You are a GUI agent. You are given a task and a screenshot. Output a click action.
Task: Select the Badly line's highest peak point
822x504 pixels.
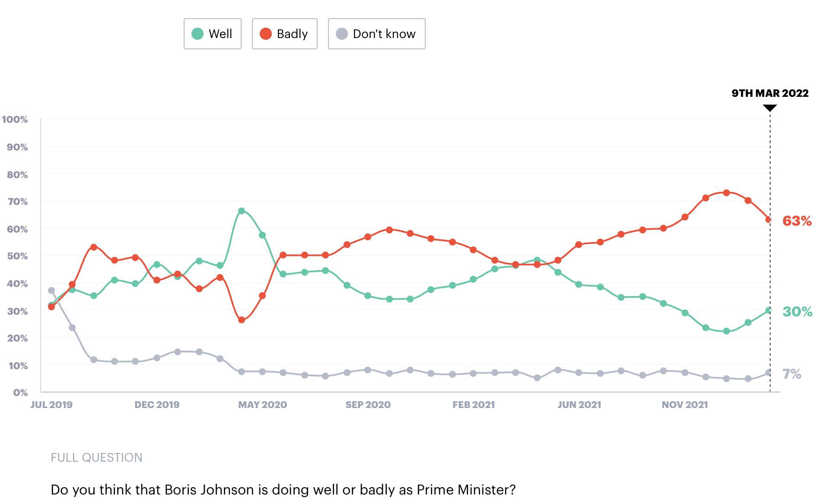coord(726,193)
